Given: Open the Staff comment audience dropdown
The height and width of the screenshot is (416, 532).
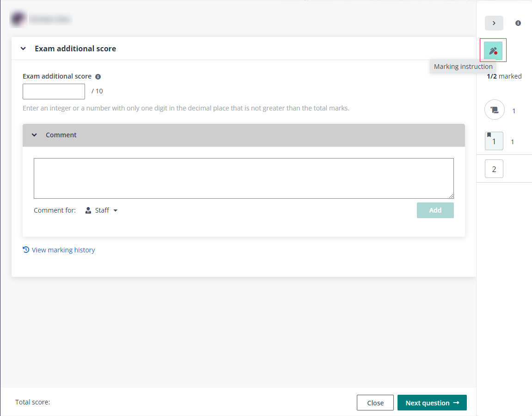Looking at the screenshot, I should point(102,210).
